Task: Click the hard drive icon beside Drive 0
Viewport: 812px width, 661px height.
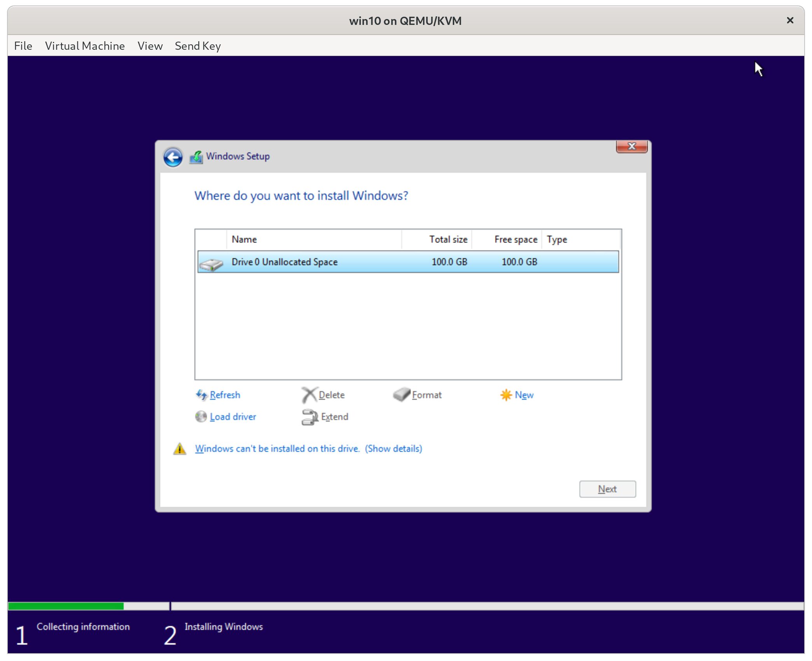Action: [211, 262]
